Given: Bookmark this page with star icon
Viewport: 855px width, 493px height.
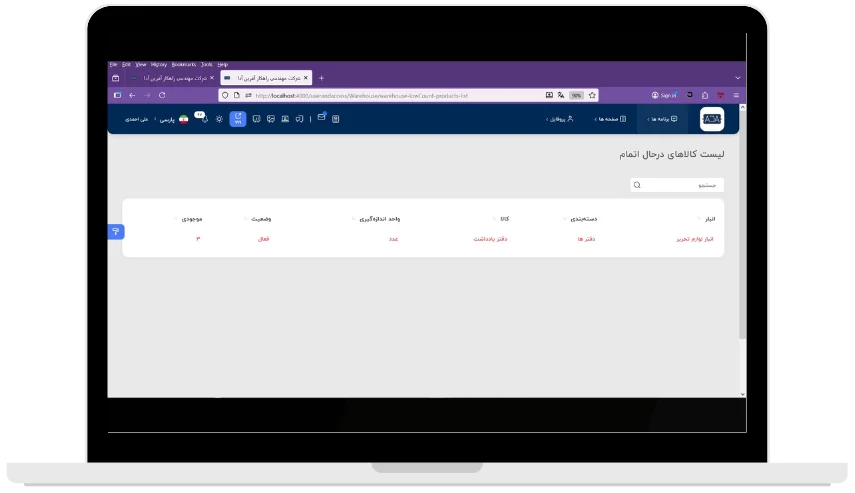Looking at the screenshot, I should [x=592, y=96].
